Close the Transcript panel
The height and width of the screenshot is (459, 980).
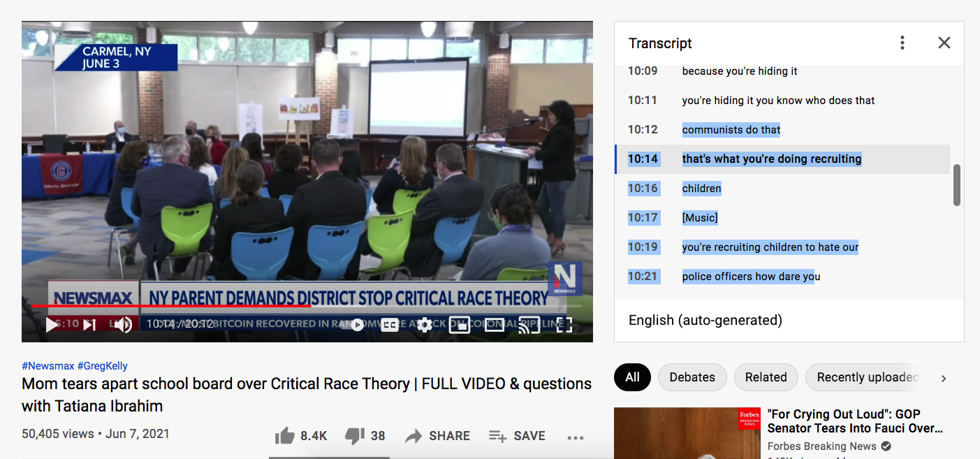(944, 43)
